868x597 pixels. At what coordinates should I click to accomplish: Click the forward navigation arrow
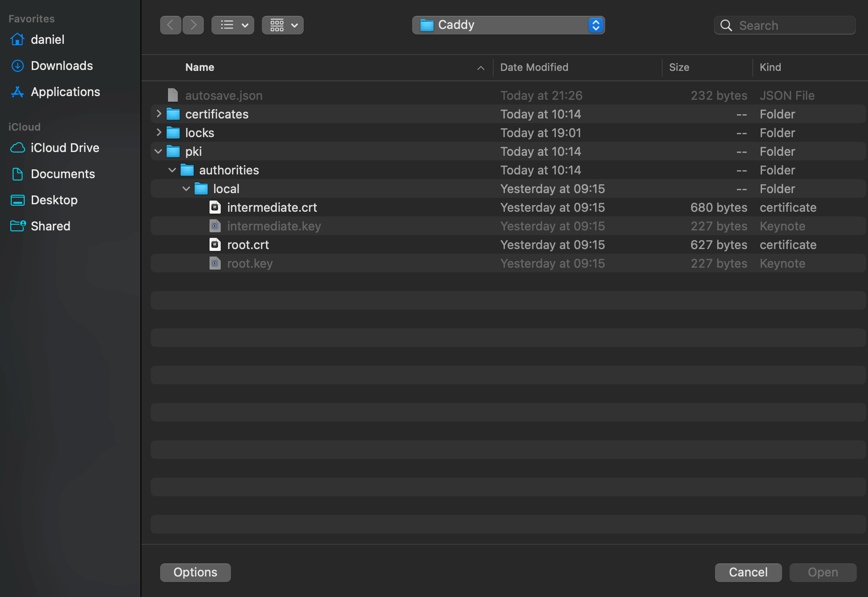coord(193,25)
